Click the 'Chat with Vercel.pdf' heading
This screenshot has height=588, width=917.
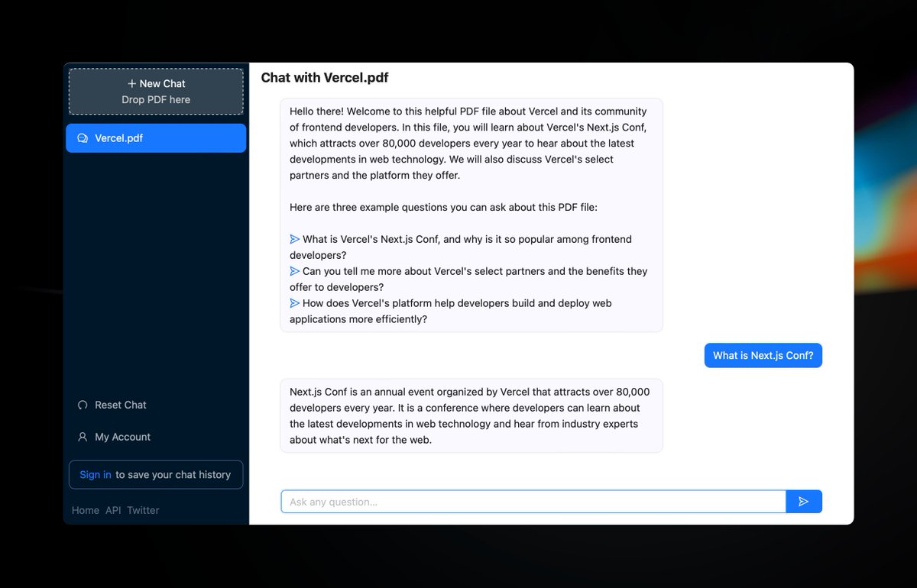[x=325, y=77]
